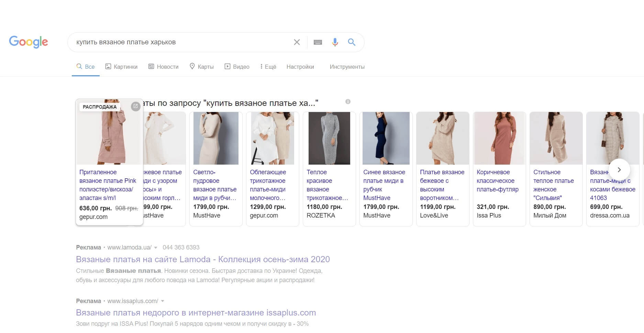Switch to the Картинки tab
This screenshot has height=333, width=644.
(121, 67)
